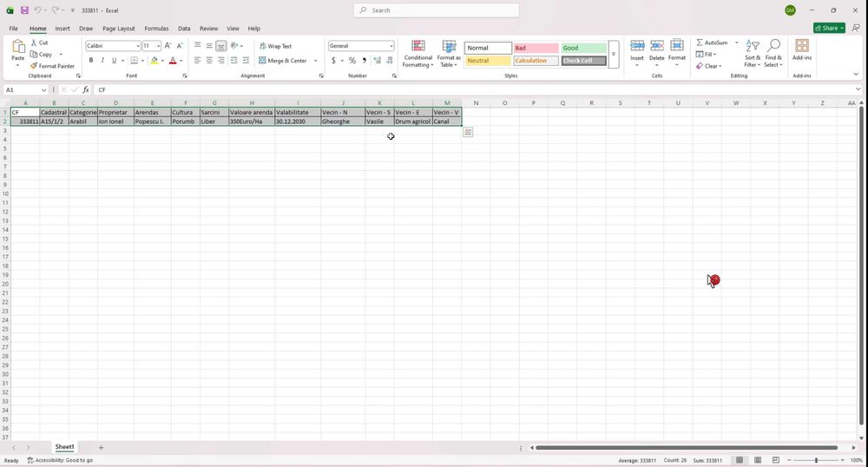Click Increase Decimal icon

click(x=378, y=60)
